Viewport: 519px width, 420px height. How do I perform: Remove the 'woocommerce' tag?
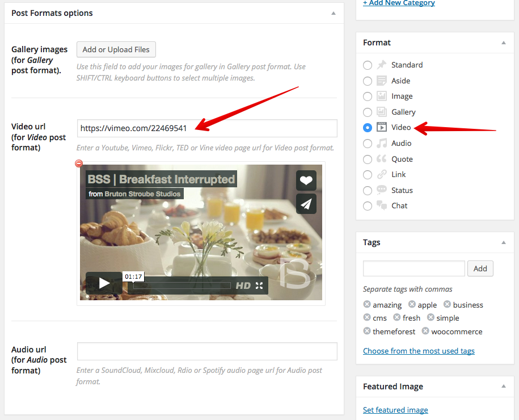(x=425, y=331)
